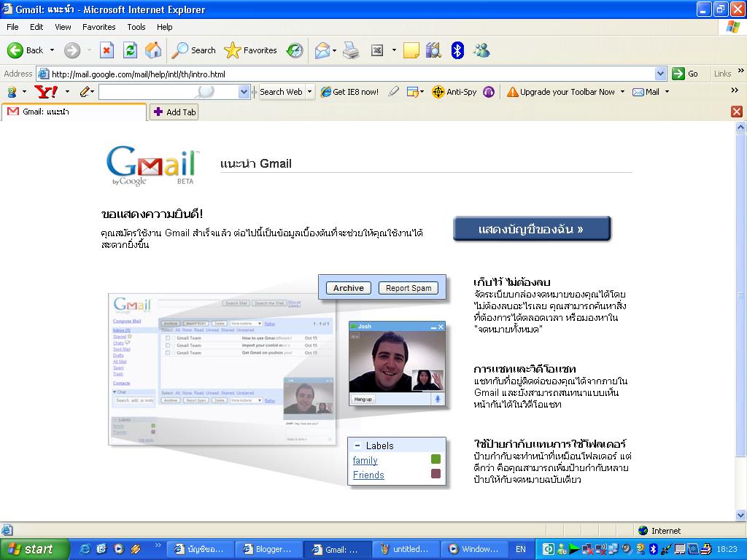Click the EN language bar indicator
The image size is (747, 560).
click(521, 549)
